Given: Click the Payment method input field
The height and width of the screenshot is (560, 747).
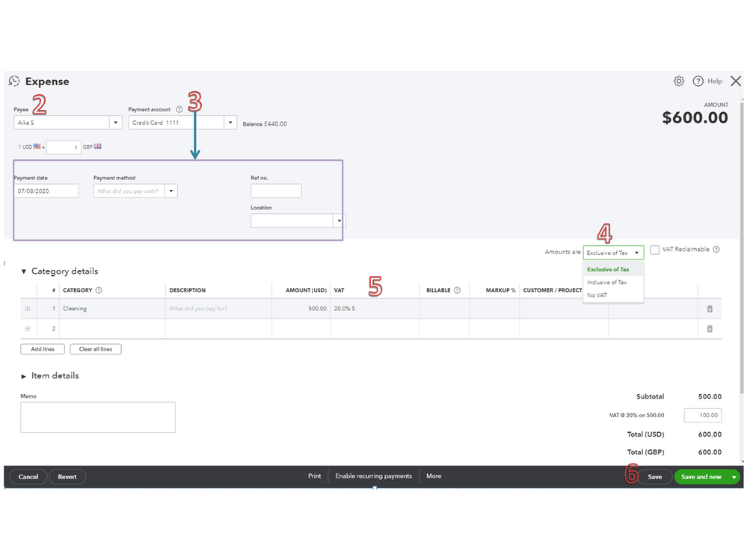Looking at the screenshot, I should click(x=129, y=191).
